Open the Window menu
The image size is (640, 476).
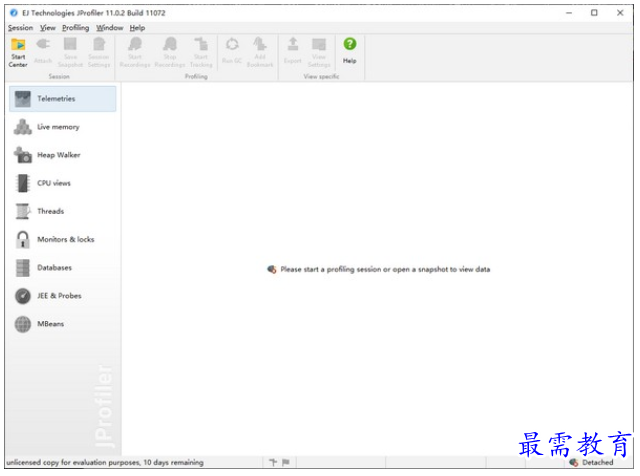point(109,28)
